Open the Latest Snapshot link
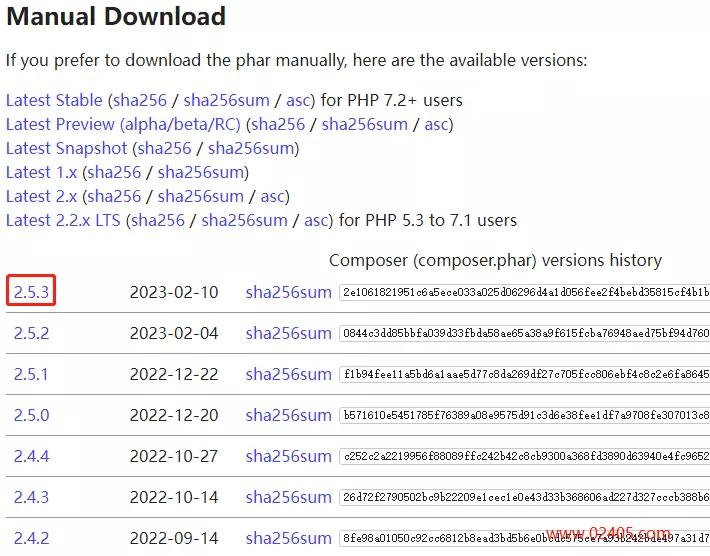 pos(67,148)
